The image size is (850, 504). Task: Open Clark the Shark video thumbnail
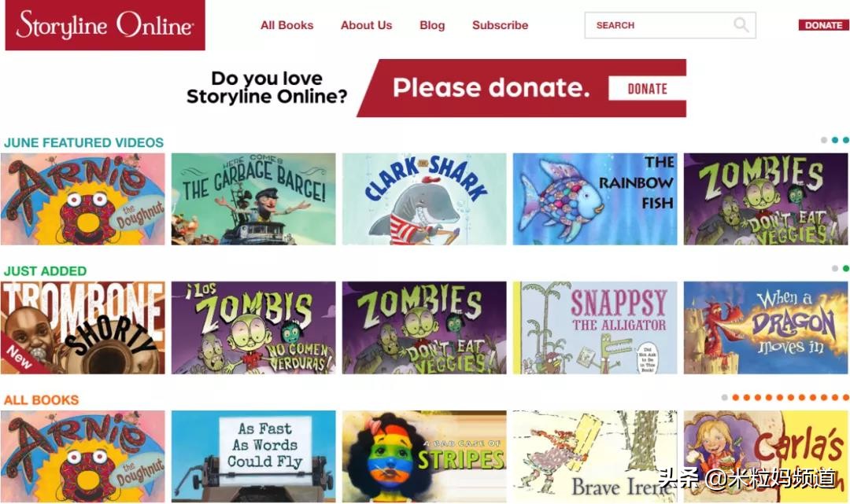(x=424, y=199)
